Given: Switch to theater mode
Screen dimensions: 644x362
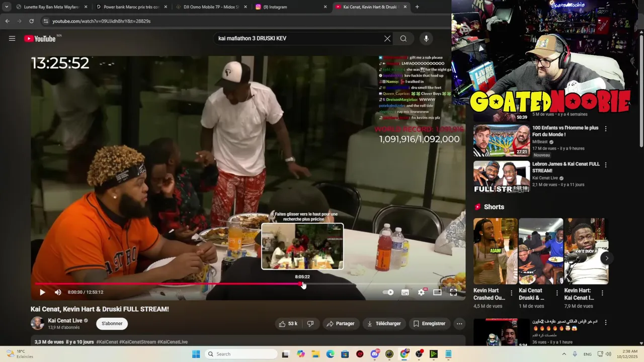Looking at the screenshot, I should [437, 292].
